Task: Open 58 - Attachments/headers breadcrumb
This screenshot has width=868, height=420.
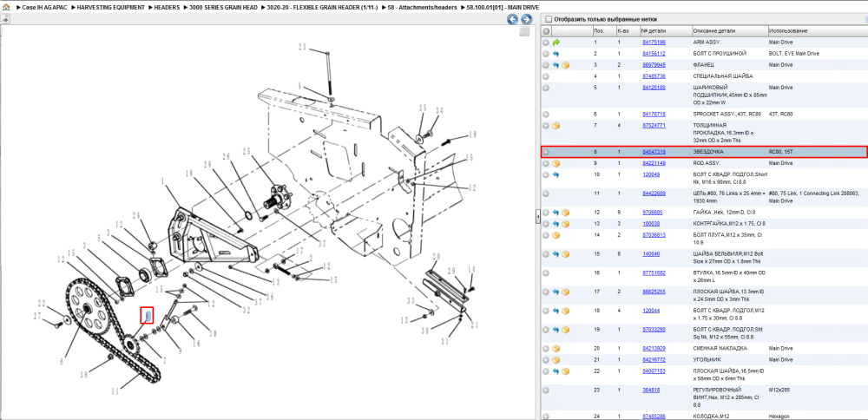Action: (422, 8)
